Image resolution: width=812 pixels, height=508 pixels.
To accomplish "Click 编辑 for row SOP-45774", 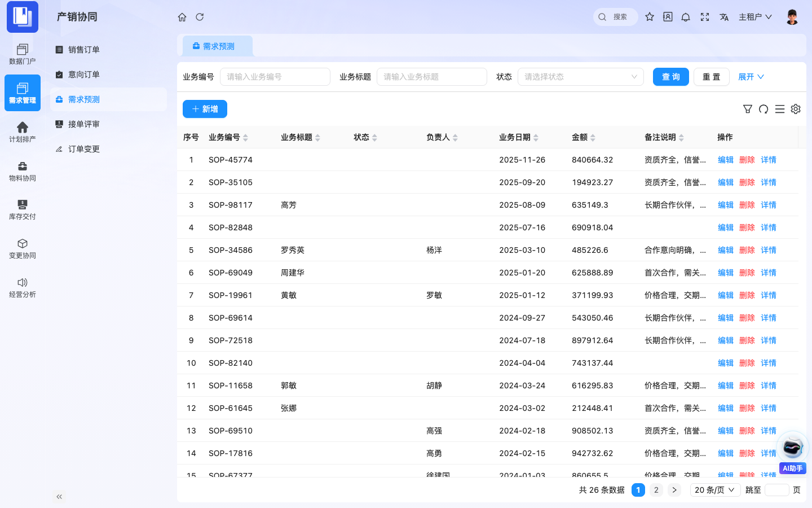I will (x=726, y=160).
